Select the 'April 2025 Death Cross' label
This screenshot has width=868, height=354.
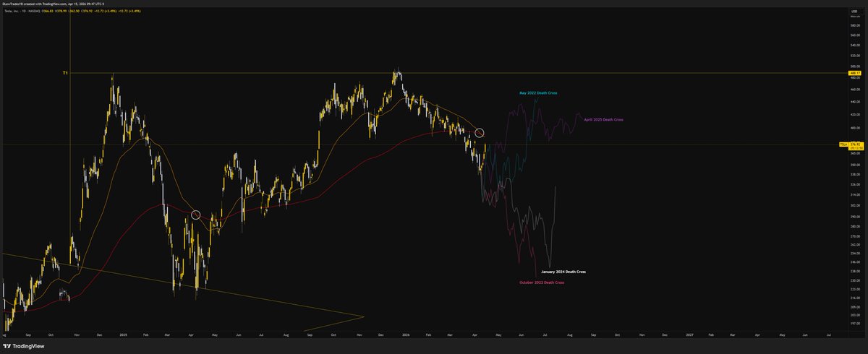pos(603,119)
